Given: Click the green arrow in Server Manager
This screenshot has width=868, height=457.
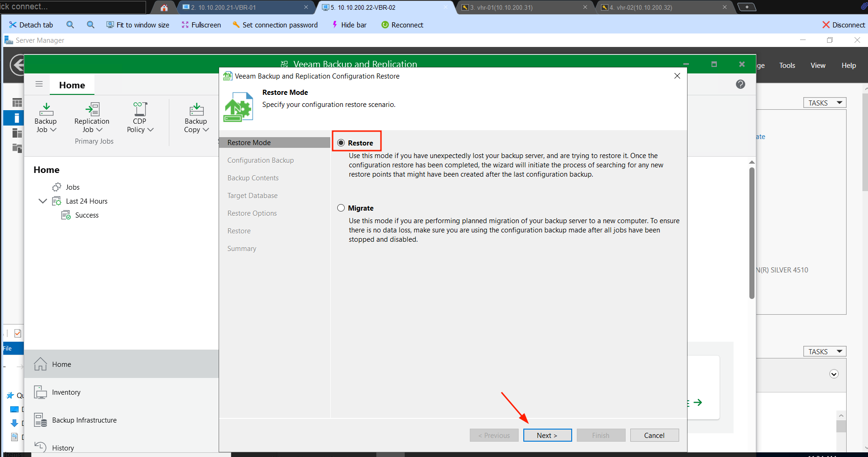Looking at the screenshot, I should point(698,402).
